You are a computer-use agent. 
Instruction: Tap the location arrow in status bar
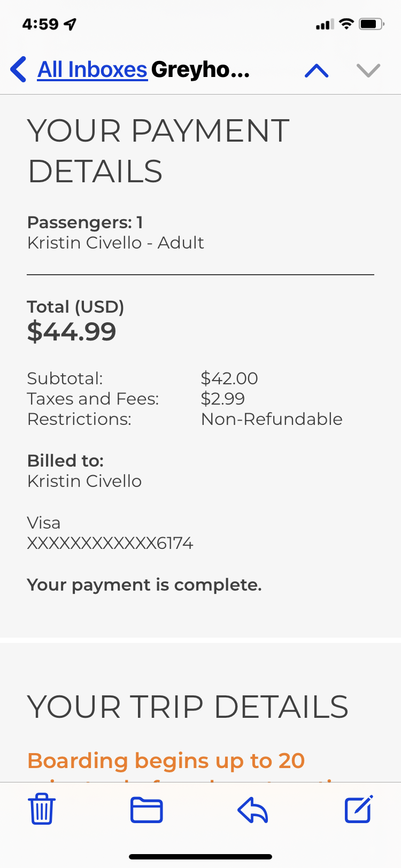70,24
